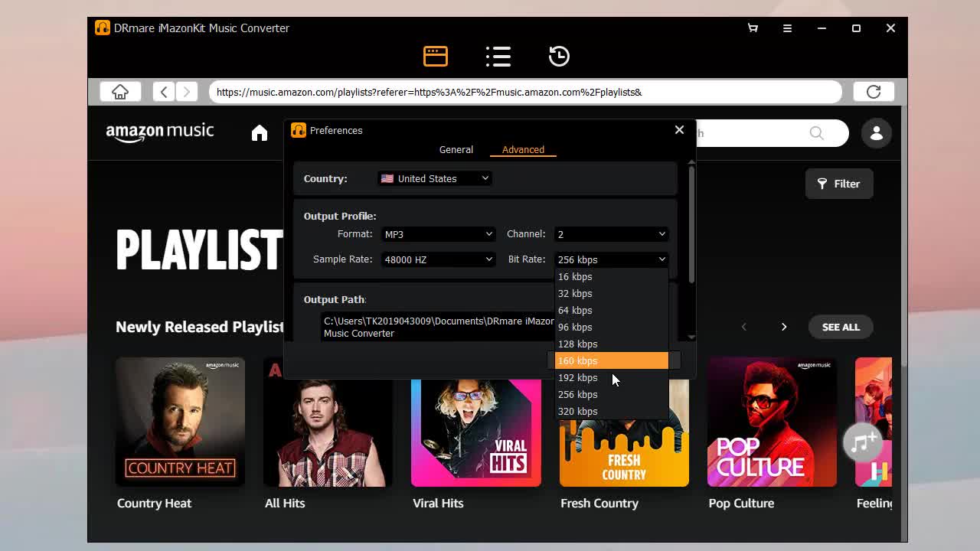
Task: Click the SEE ALL button
Action: tap(841, 327)
